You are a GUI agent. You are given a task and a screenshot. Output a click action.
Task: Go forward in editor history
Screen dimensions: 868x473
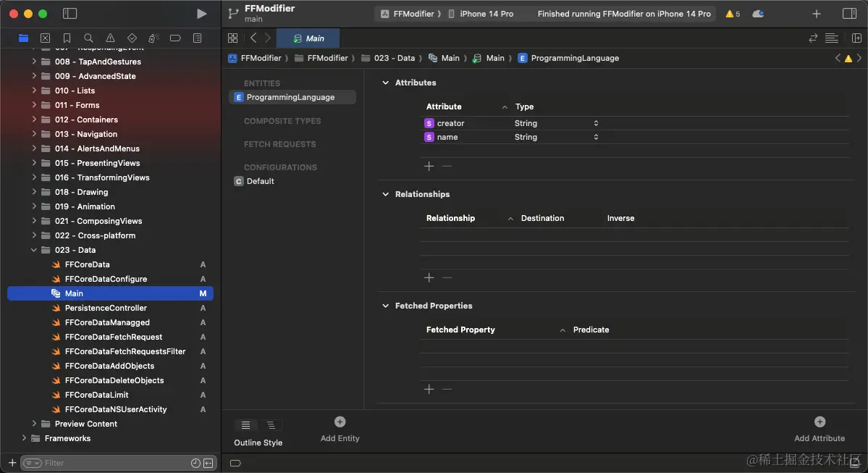267,38
